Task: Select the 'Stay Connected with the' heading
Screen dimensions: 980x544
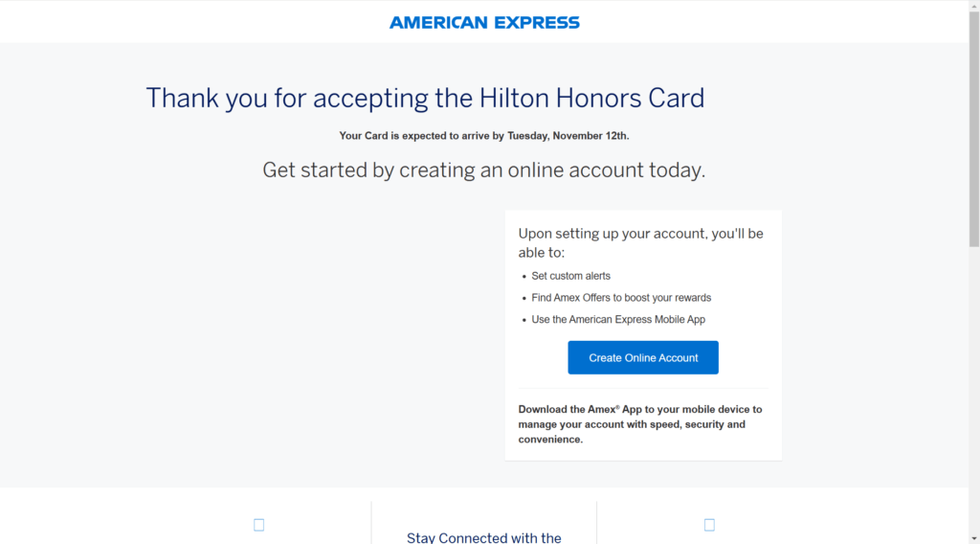Action: click(x=484, y=537)
